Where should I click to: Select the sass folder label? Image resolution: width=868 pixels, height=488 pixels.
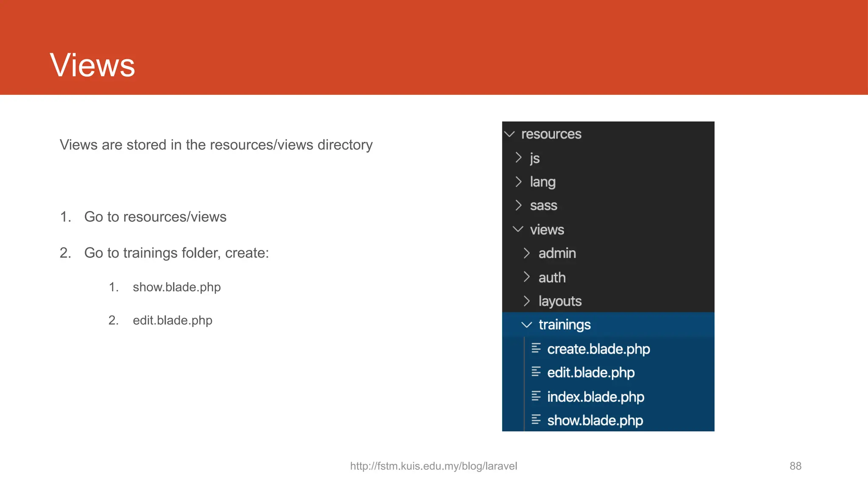pyautogui.click(x=543, y=205)
